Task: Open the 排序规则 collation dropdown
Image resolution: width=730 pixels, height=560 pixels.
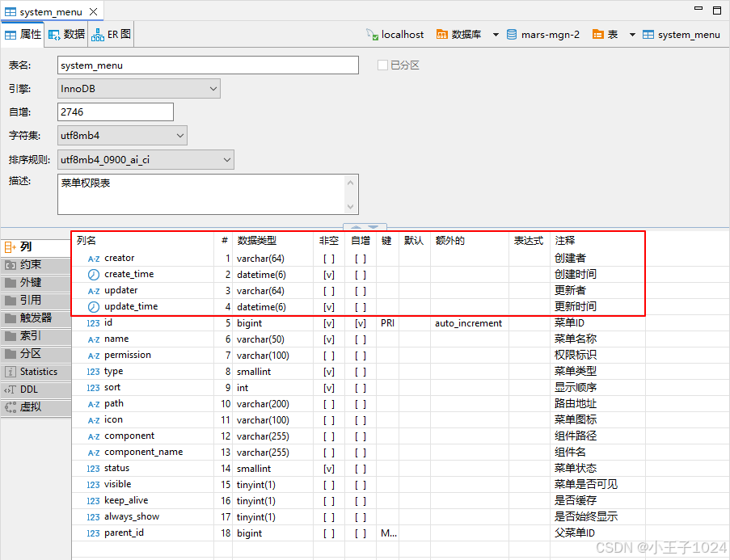Action: click(146, 160)
